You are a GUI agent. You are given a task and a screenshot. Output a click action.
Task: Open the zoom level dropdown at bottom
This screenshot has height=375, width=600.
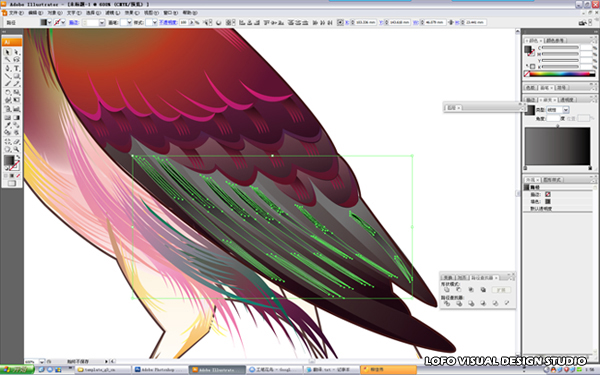coord(42,361)
